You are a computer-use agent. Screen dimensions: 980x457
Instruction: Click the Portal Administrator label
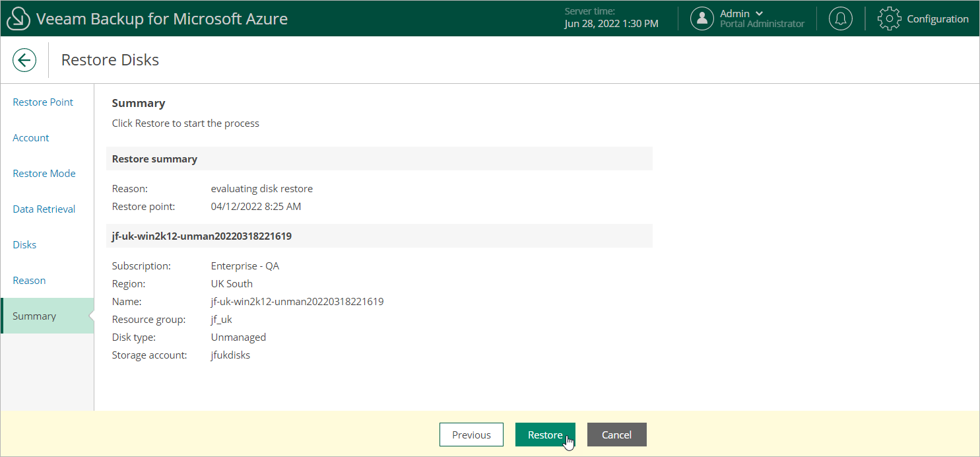762,24
